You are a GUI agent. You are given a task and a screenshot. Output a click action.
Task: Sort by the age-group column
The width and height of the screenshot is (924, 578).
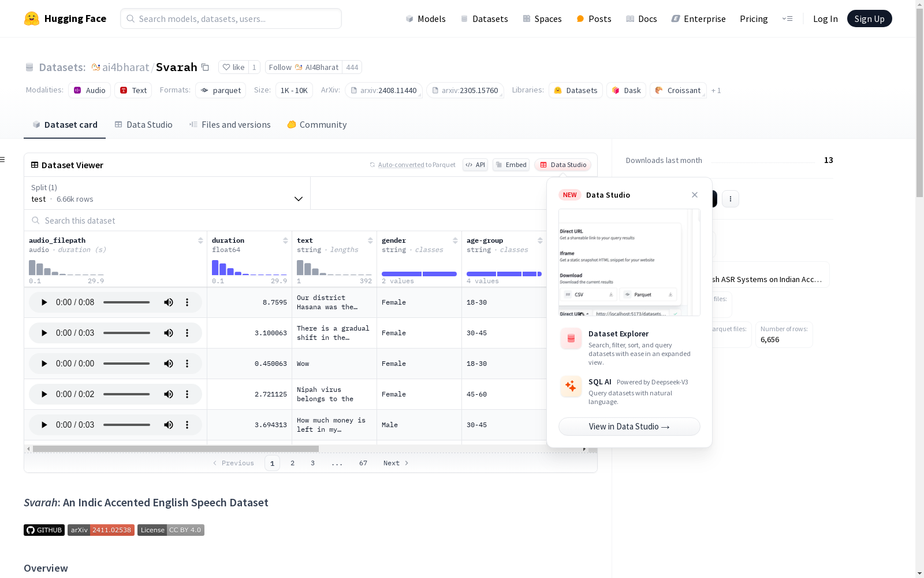[540, 240]
